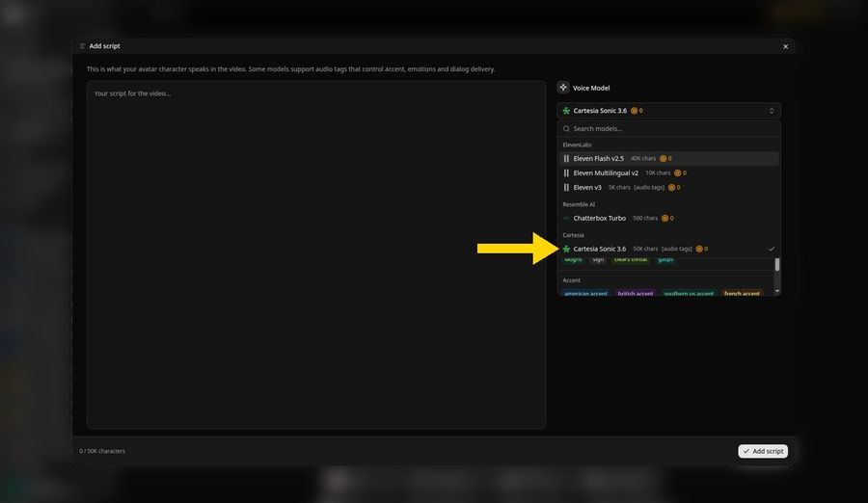Screen dimensions: 868x503
Task: Select Eleven v3 model
Action: tap(668, 187)
